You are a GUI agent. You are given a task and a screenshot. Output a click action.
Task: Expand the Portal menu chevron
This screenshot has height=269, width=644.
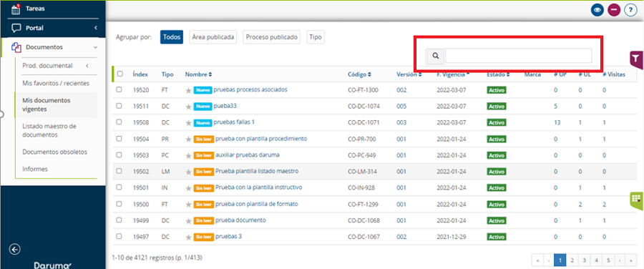click(95, 28)
